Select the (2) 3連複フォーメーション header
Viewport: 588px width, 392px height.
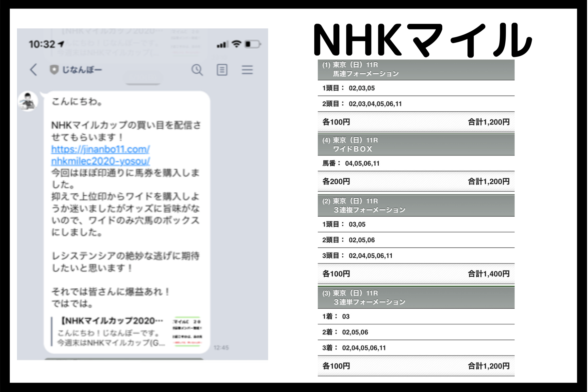point(416,205)
